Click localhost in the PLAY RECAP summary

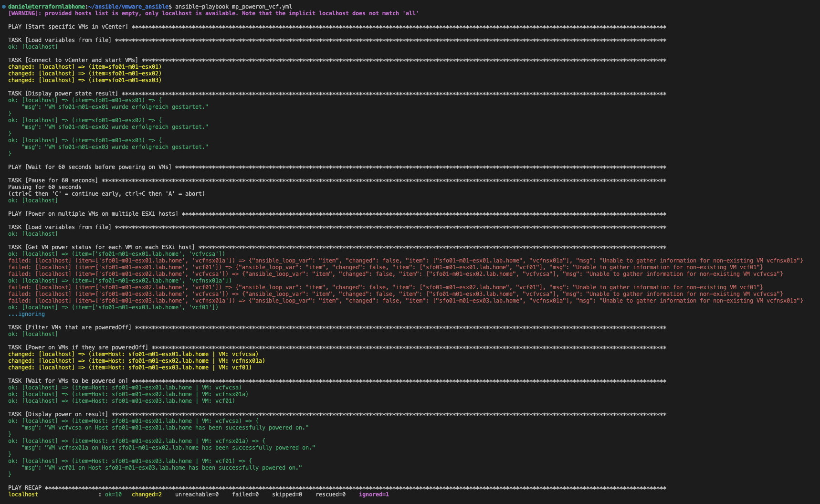coord(23,494)
